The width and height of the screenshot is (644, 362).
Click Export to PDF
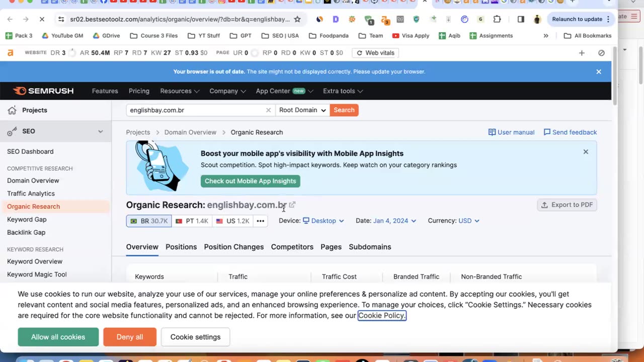[x=567, y=205]
